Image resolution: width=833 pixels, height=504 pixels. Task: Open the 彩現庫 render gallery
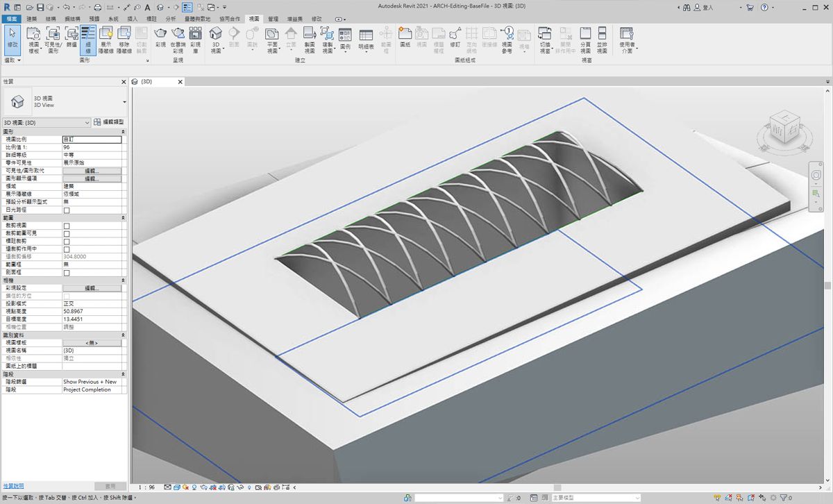click(196, 40)
